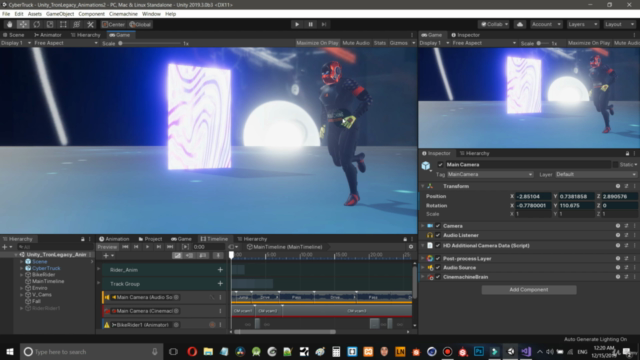This screenshot has width=640, height=360.
Task: Select the combined Transform tool
Action: (x=77, y=24)
